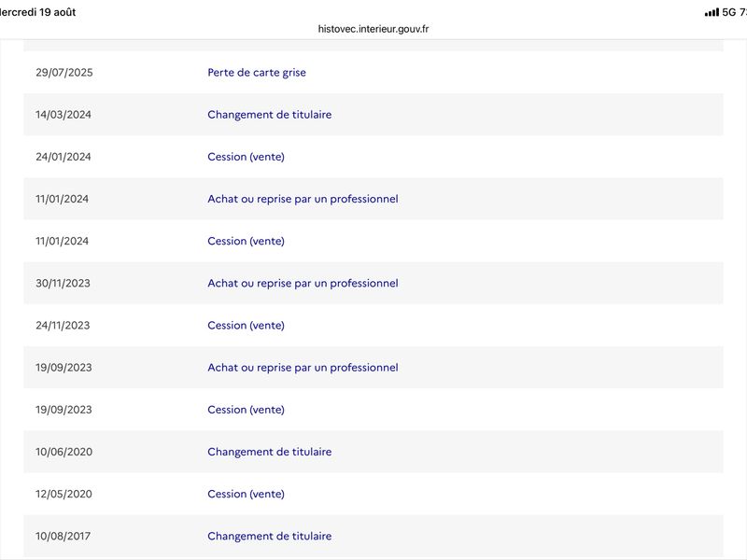The height and width of the screenshot is (560, 747).
Task: Open 'Changement de titulaire' dated 10/06/2020
Action: [x=270, y=452]
